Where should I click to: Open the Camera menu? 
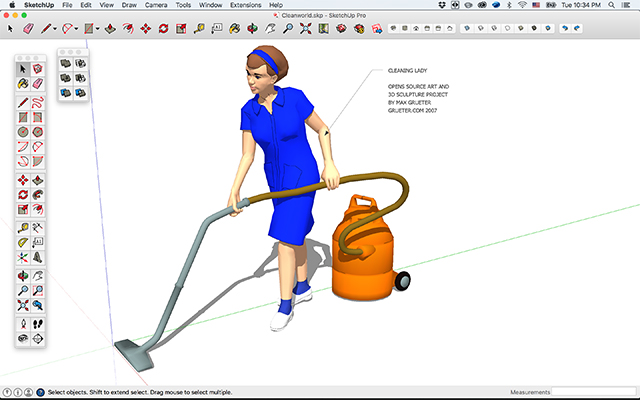(156, 5)
